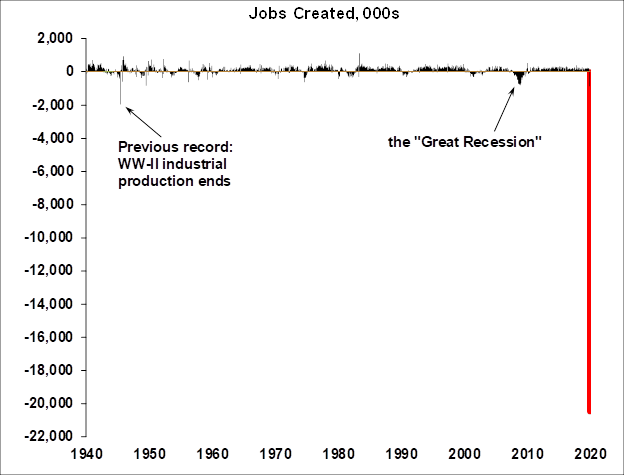Image resolution: width=625 pixels, height=476 pixels.
Task: Select the y-axis label '2,000'
Action: (55, 38)
